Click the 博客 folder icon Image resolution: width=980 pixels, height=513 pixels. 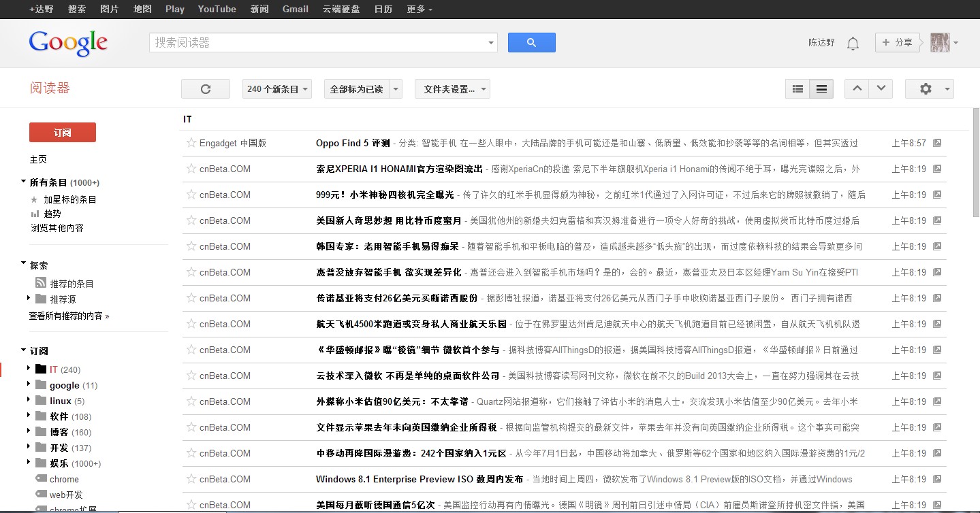click(41, 432)
